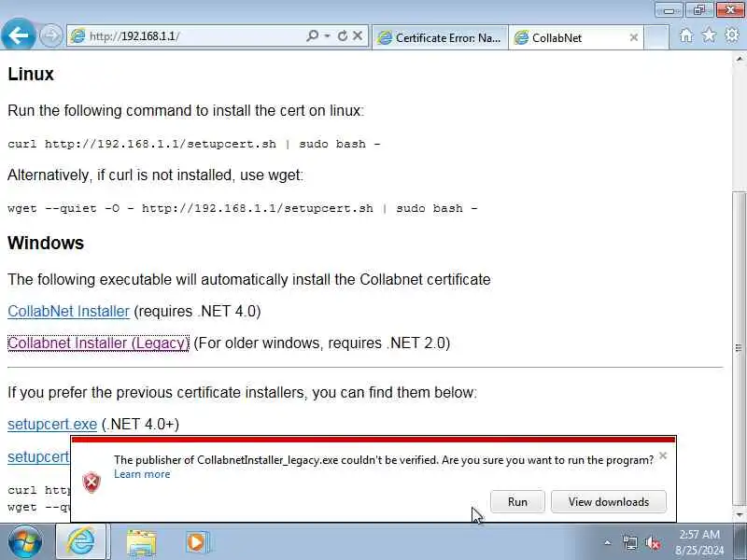Switch to Certificate Error tab
The image size is (747, 560).
[440, 37]
